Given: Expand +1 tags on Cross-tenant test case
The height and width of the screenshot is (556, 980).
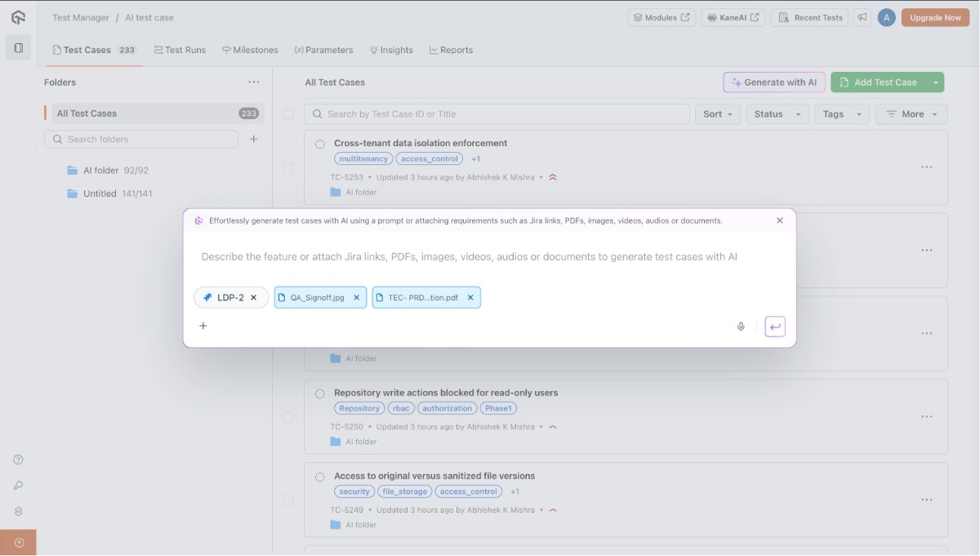Looking at the screenshot, I should 476,159.
